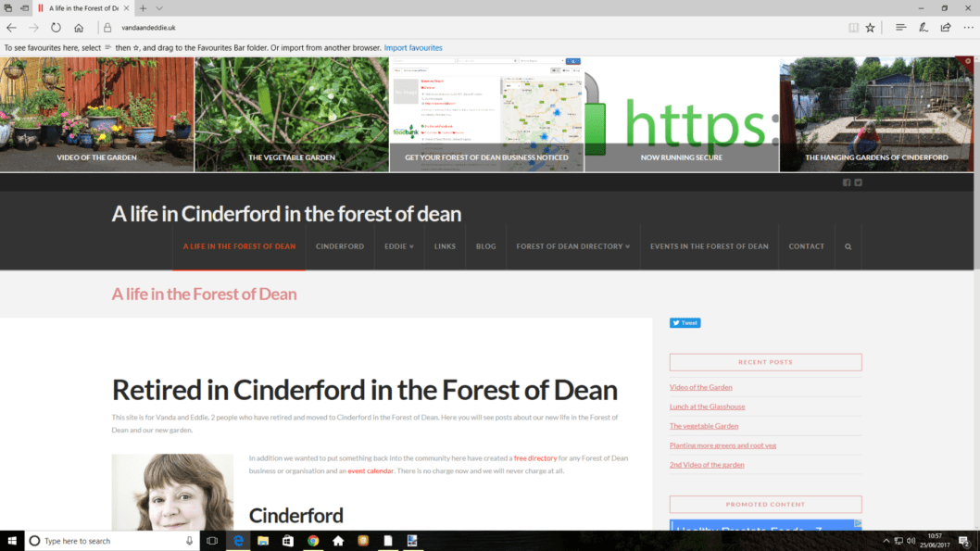
Task: Click the Edge share icon
Action: coord(946,28)
